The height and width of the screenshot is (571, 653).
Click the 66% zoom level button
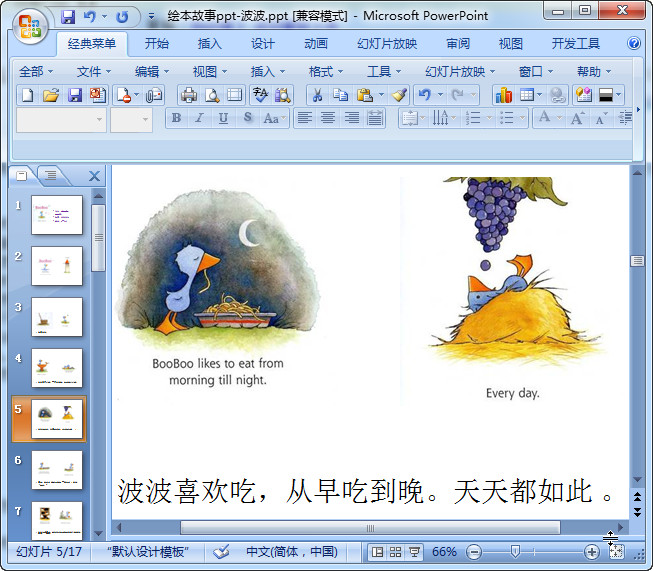444,552
